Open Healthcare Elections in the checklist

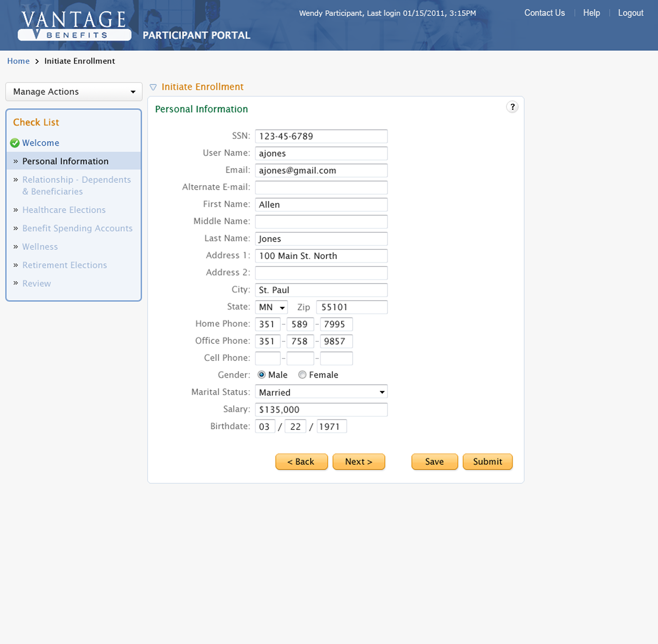[x=64, y=210]
